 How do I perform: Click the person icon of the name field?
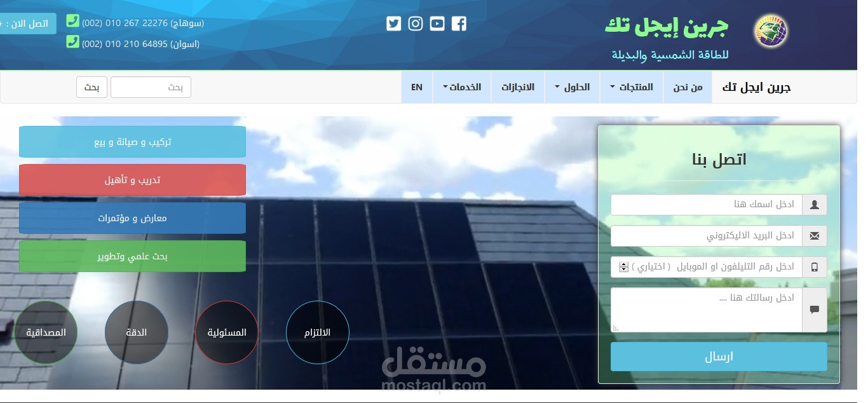pos(815,205)
